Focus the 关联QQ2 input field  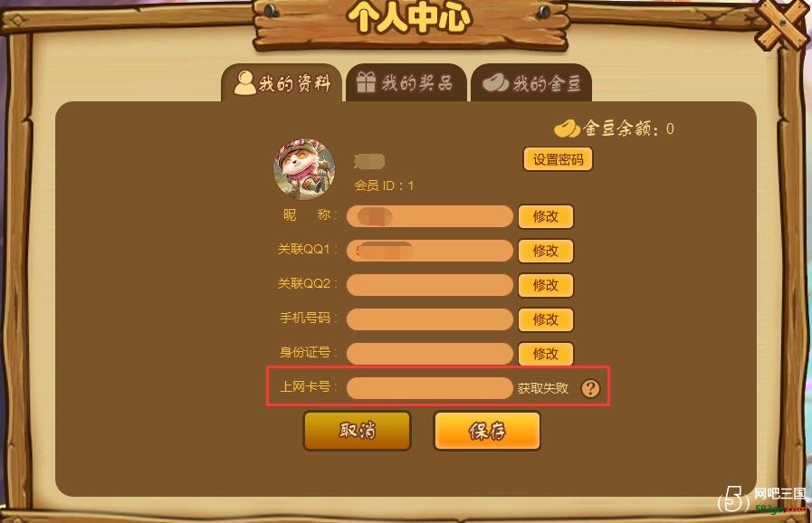429,285
